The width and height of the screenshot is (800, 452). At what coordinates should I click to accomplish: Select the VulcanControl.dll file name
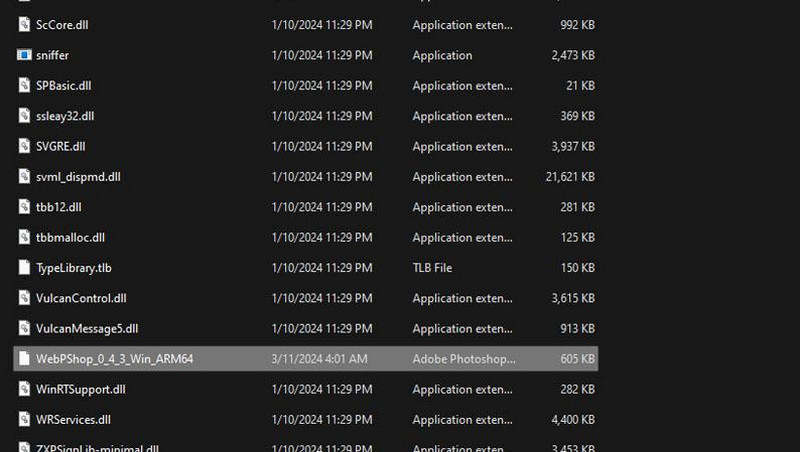point(81,298)
